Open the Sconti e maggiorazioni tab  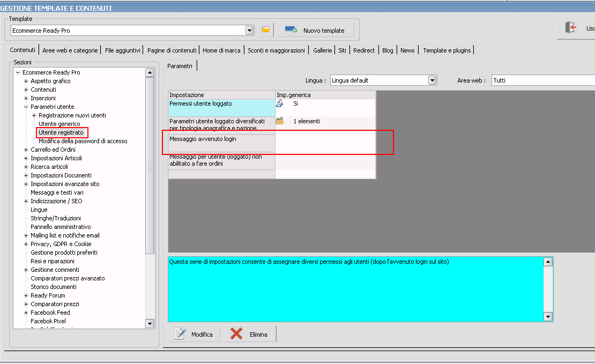[x=276, y=50]
